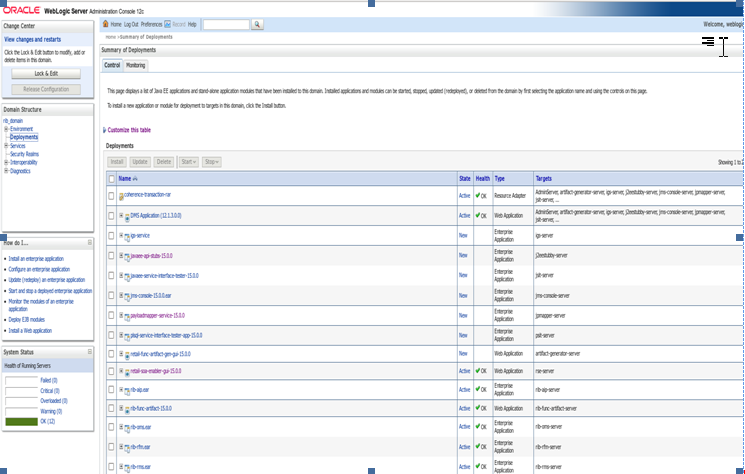Image resolution: width=745 pixels, height=474 pixels.
Task: Click the rib-rfm.ear application icon
Action: (x=127, y=448)
